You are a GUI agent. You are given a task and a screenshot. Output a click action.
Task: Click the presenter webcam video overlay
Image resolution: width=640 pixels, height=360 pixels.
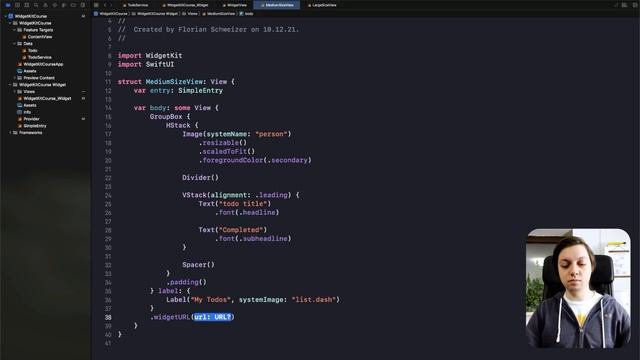click(x=578, y=289)
